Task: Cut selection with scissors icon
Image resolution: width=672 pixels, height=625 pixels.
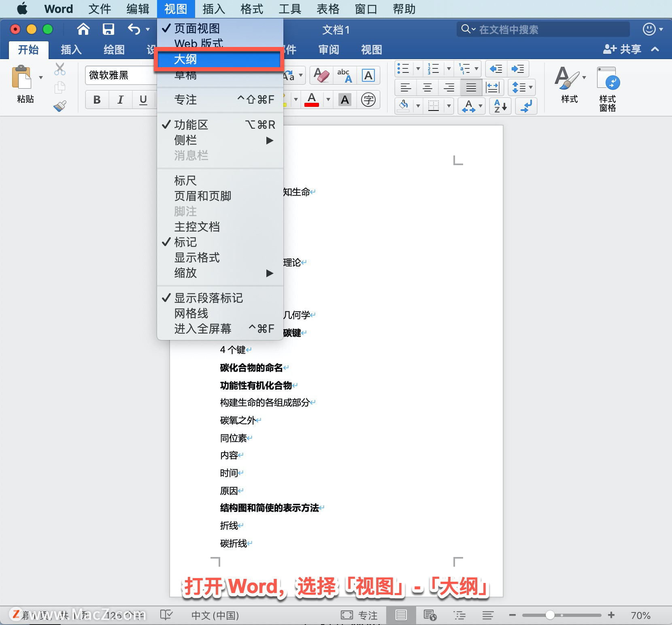Action: (60, 69)
